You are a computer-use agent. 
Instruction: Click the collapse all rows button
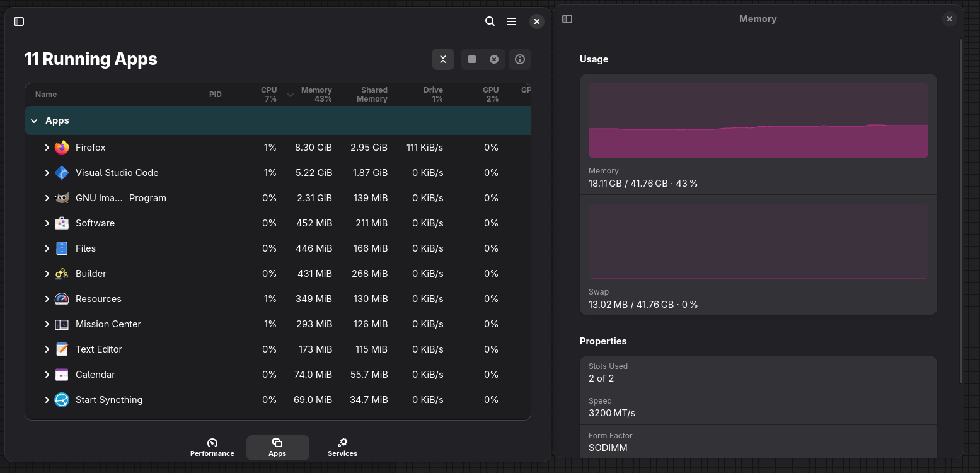[443, 59]
